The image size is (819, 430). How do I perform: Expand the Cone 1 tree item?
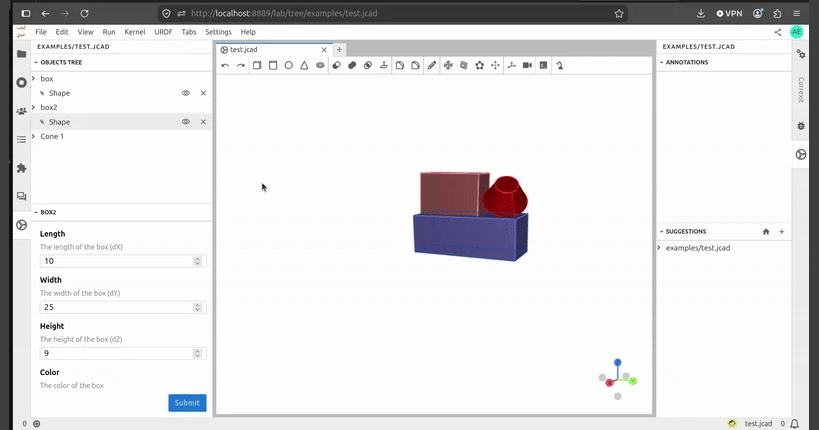tap(34, 136)
